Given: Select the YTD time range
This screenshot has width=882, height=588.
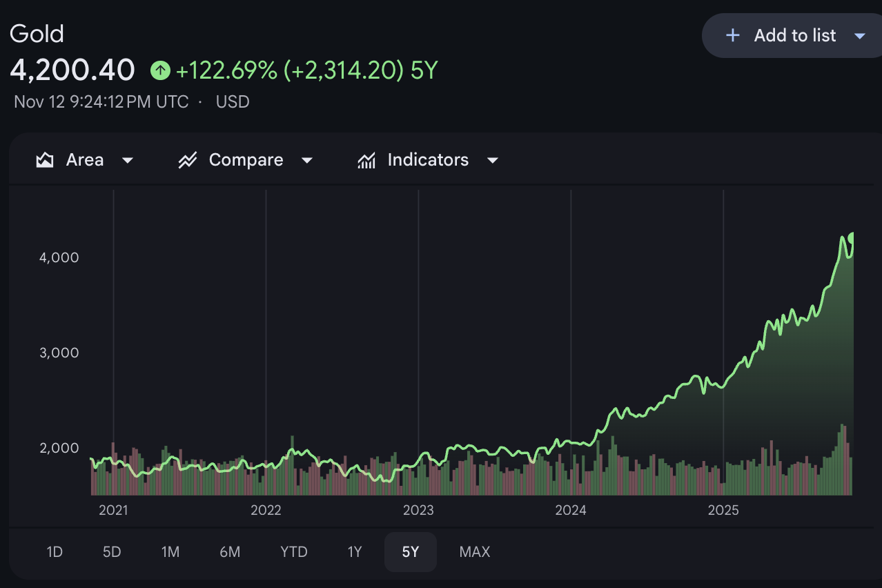Looking at the screenshot, I should point(294,552).
